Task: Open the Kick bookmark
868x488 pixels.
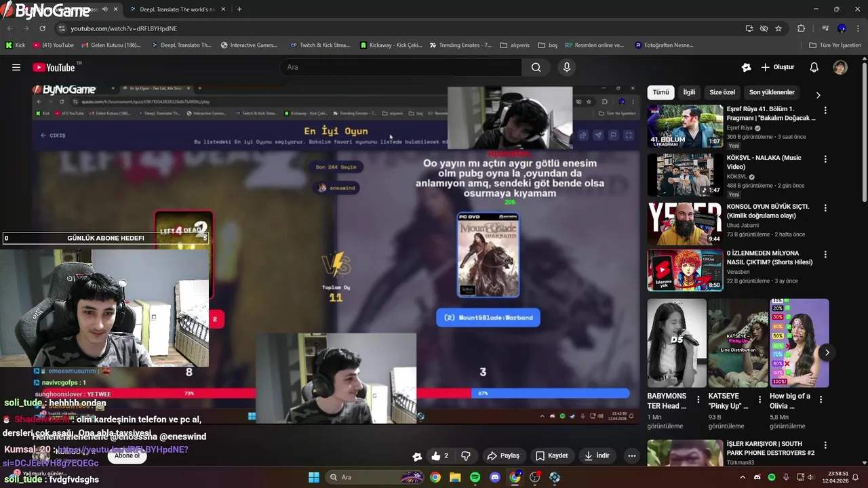Action: coord(16,45)
